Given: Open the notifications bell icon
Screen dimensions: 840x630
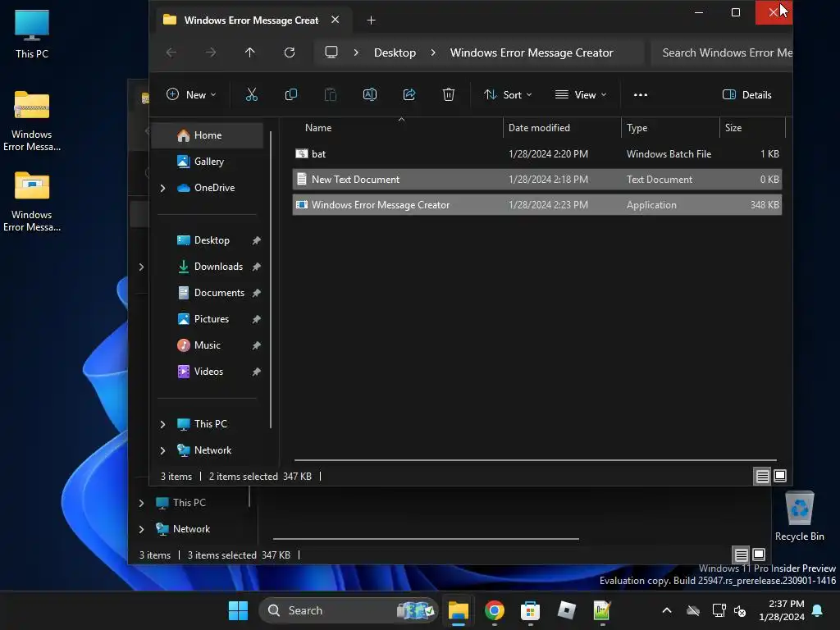Looking at the screenshot, I should tap(817, 610).
